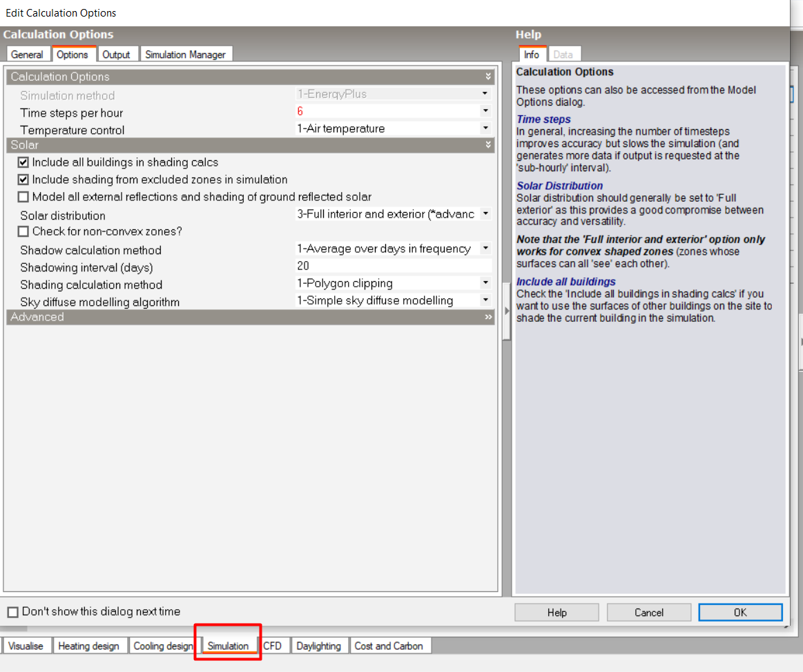
Task: Click the Time steps help heading
Action: coord(543,119)
